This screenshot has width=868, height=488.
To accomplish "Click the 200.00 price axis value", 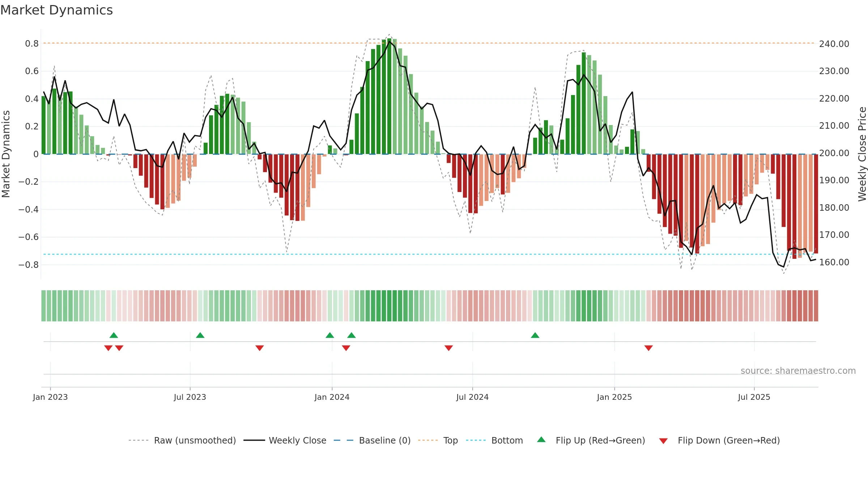I will coord(834,153).
